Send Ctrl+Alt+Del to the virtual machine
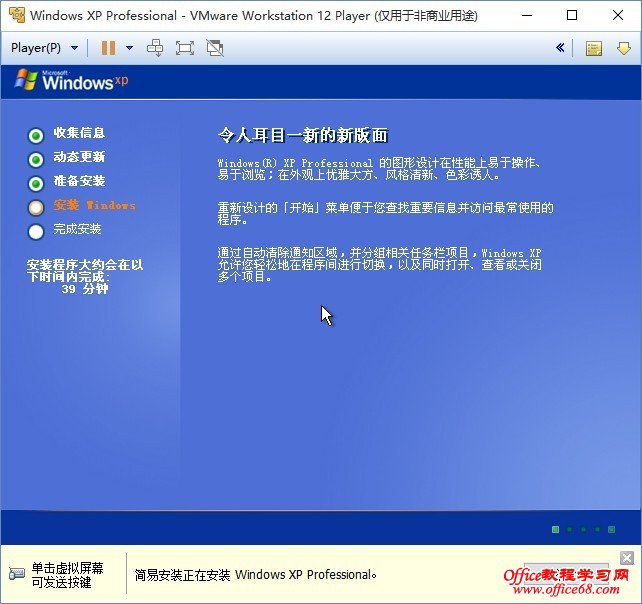Screen dimensions: 642x604 pos(155,48)
